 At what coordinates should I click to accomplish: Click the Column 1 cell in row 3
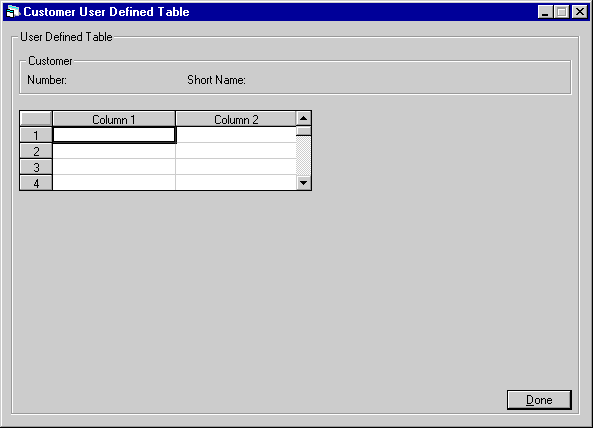coord(114,167)
